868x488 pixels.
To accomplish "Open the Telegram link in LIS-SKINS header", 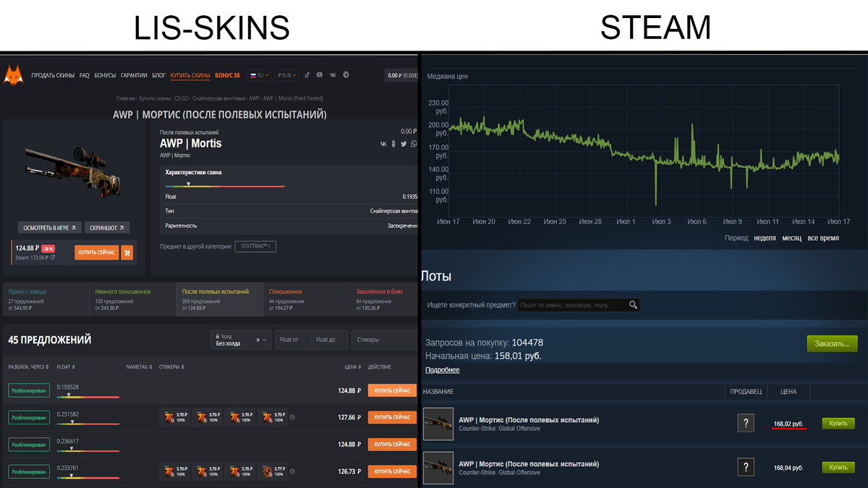I will pyautogui.click(x=346, y=75).
